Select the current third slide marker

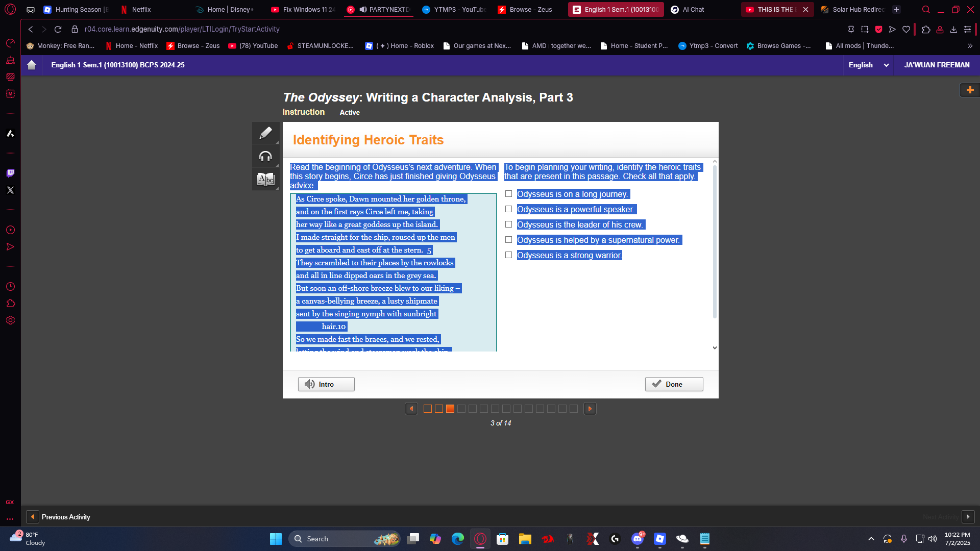coord(450,409)
